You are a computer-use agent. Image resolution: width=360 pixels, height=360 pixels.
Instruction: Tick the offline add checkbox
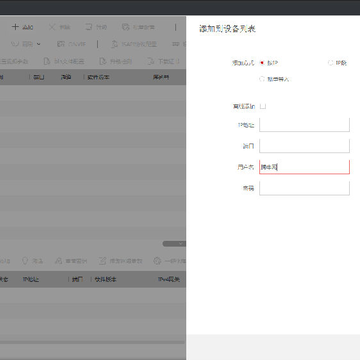click(263, 106)
